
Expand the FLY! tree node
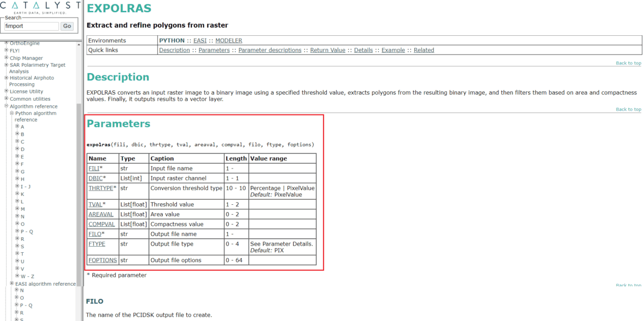tap(7, 50)
